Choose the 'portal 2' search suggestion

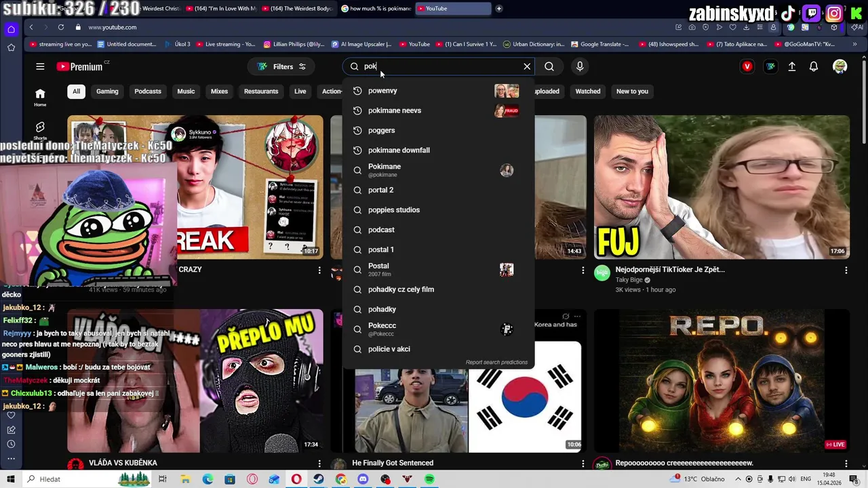pyautogui.click(x=438, y=190)
